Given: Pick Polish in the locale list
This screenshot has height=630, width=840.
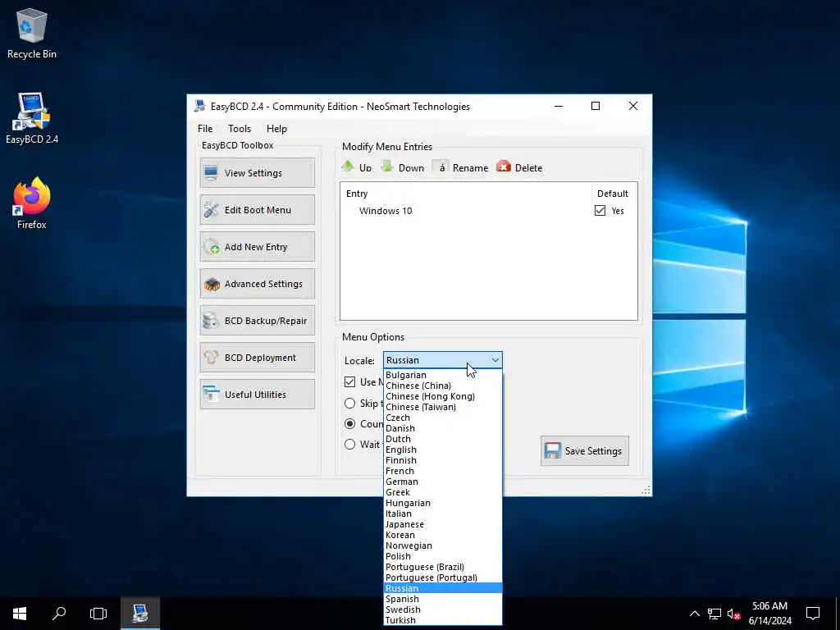Looking at the screenshot, I should tap(443, 556).
